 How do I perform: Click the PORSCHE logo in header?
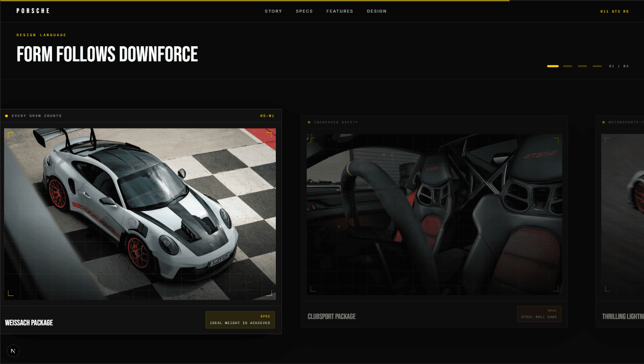click(x=33, y=11)
